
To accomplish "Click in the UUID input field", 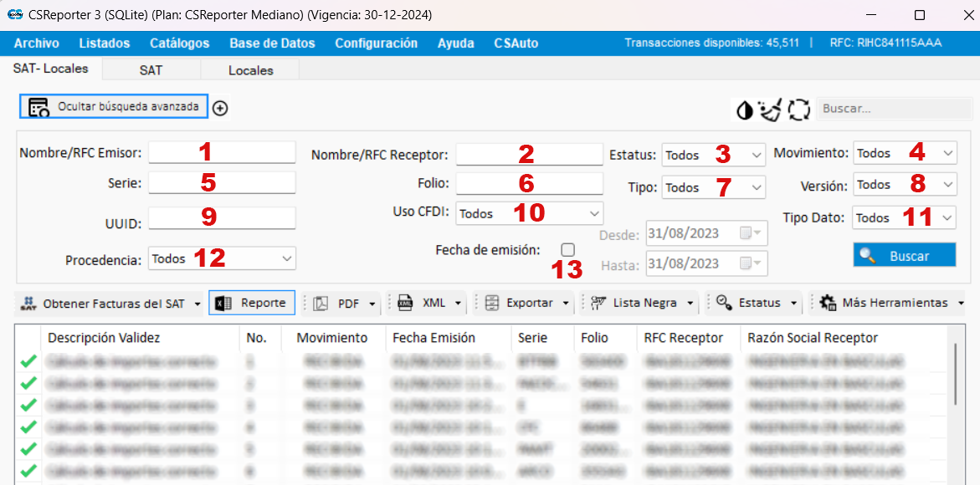I will click(222, 218).
